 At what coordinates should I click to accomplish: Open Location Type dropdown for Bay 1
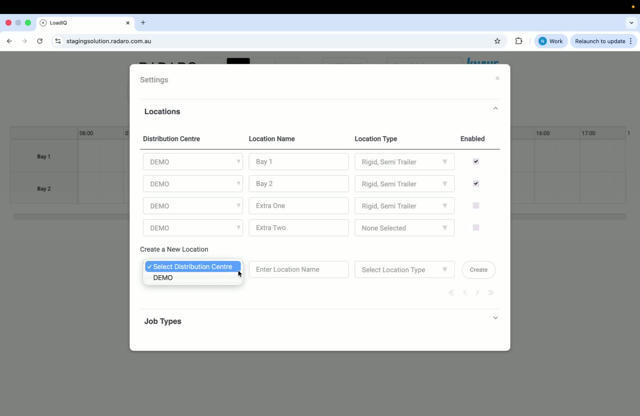point(404,162)
